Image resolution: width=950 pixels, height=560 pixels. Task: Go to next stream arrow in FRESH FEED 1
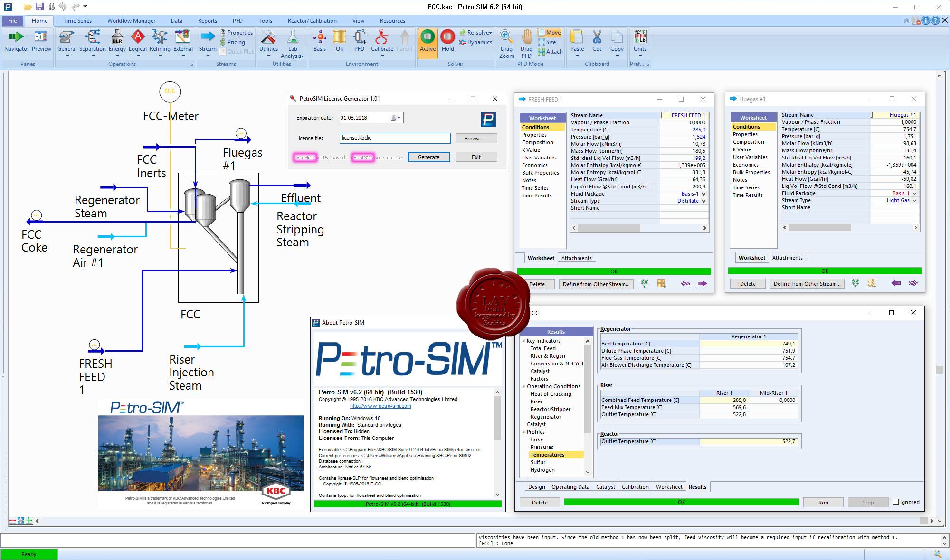702,284
